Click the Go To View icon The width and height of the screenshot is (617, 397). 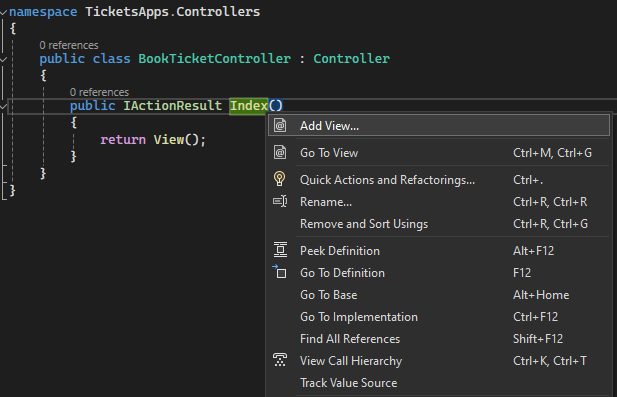pos(280,152)
